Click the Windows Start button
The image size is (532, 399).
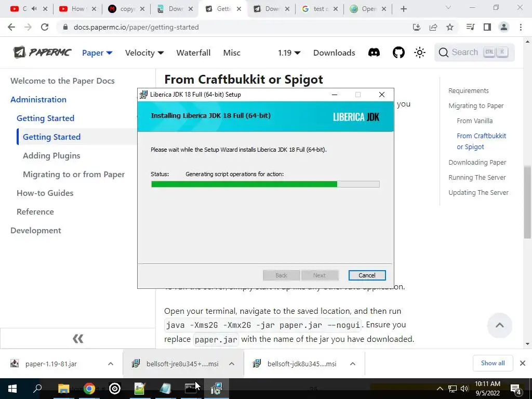pos(12,389)
